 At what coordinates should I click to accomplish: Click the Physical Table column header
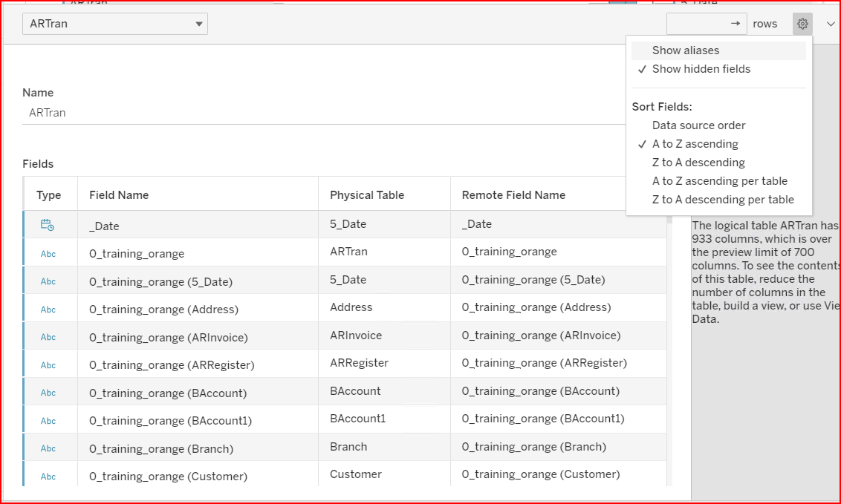[x=367, y=195]
